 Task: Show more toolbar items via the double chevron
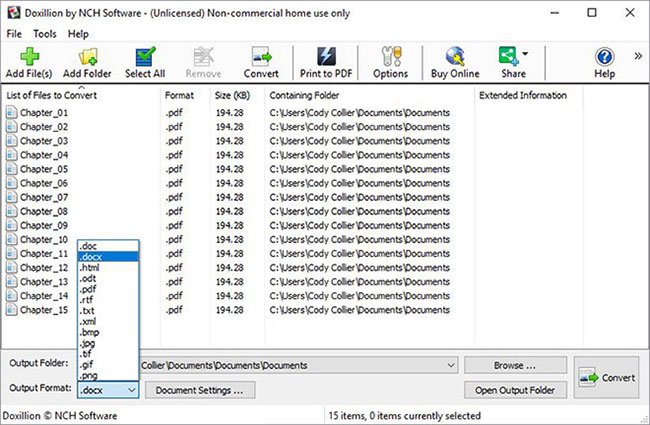tap(638, 56)
